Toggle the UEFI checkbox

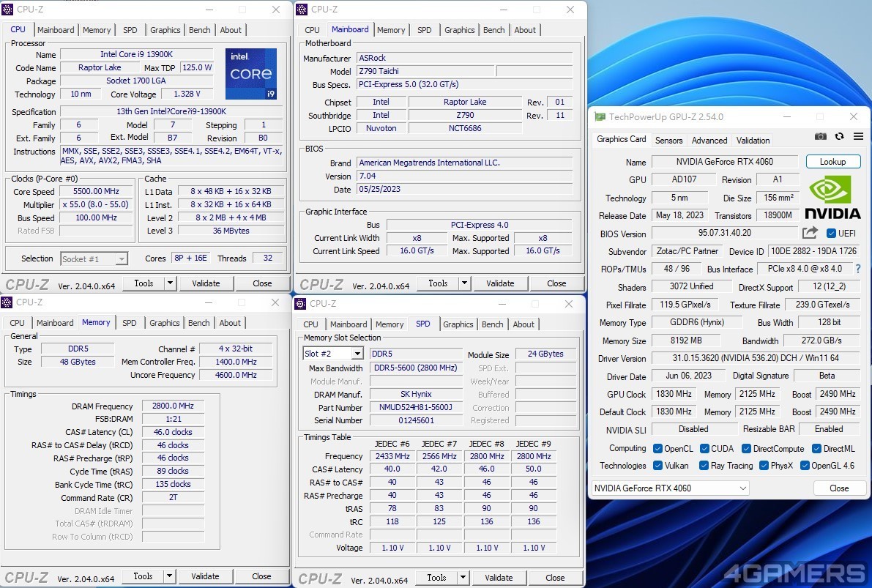[831, 233]
